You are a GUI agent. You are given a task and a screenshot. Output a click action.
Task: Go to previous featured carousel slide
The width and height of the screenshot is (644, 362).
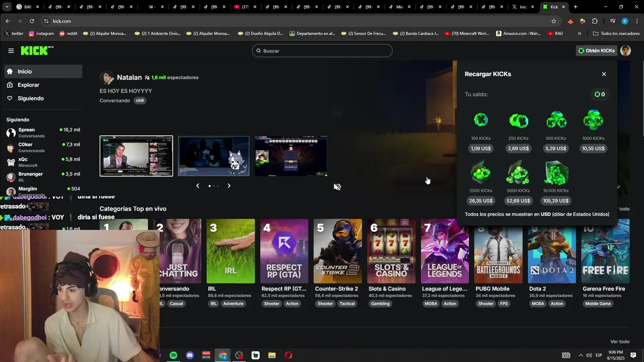pyautogui.click(x=198, y=186)
